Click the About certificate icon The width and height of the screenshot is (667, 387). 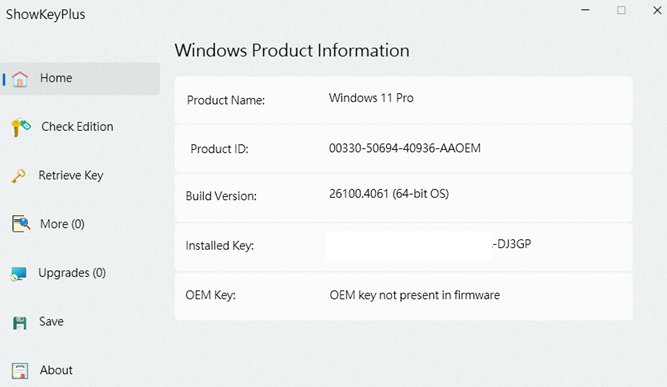(20, 371)
